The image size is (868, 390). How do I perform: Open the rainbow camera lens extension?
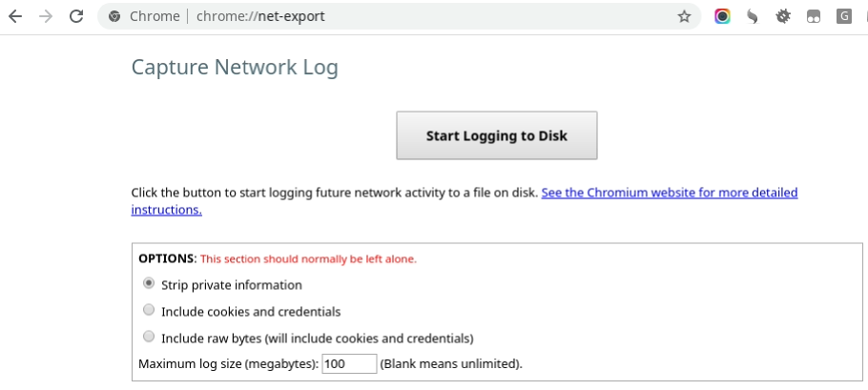click(x=722, y=16)
